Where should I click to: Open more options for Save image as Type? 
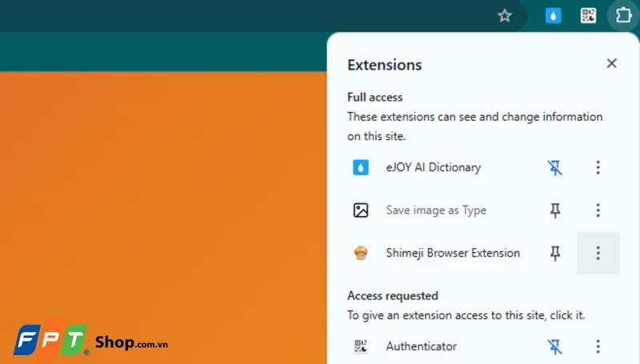598,210
